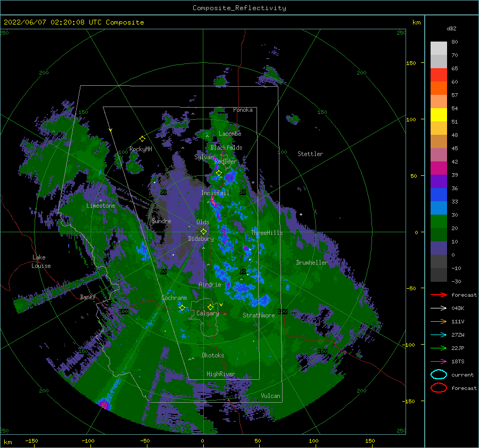The height and width of the screenshot is (448, 479).
Task: Click the Banff label
Action: tap(88, 297)
